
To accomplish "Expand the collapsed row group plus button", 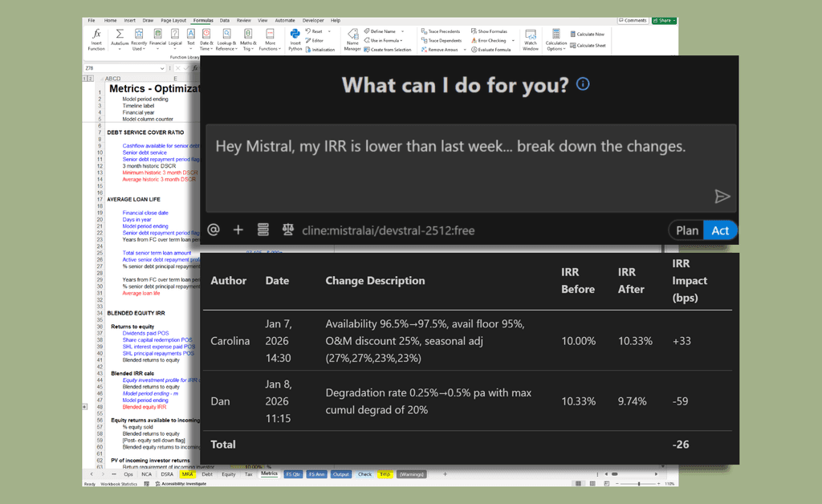I will coord(85,407).
